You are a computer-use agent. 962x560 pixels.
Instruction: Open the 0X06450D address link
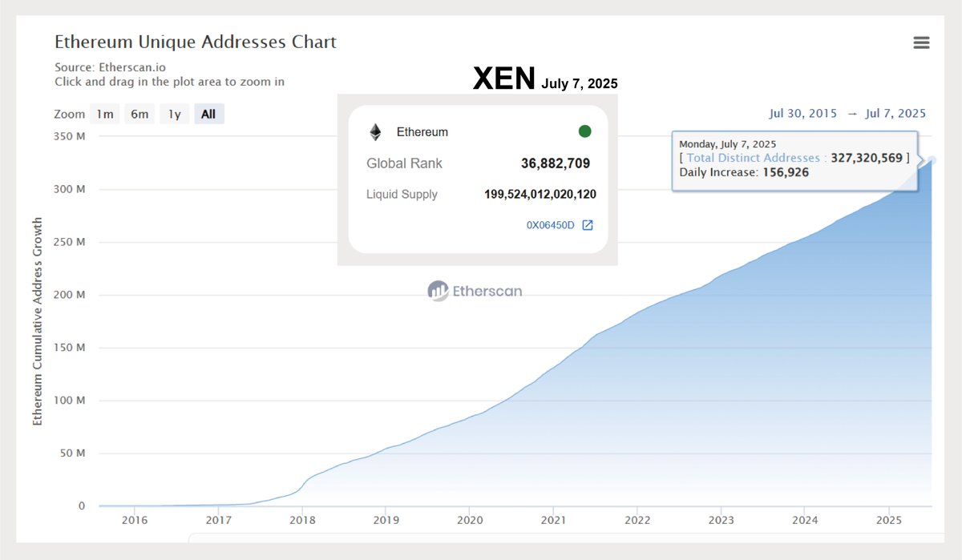coord(551,225)
